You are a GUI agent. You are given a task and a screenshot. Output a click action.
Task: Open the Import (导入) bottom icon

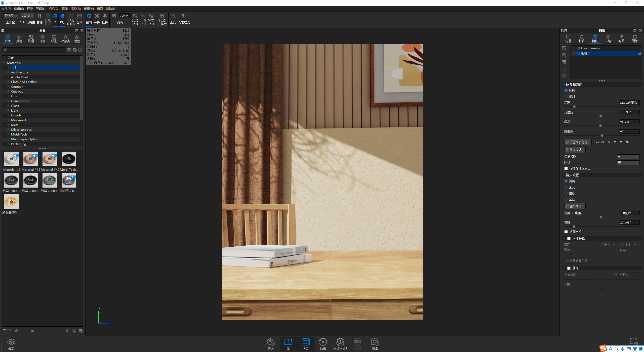(x=271, y=344)
